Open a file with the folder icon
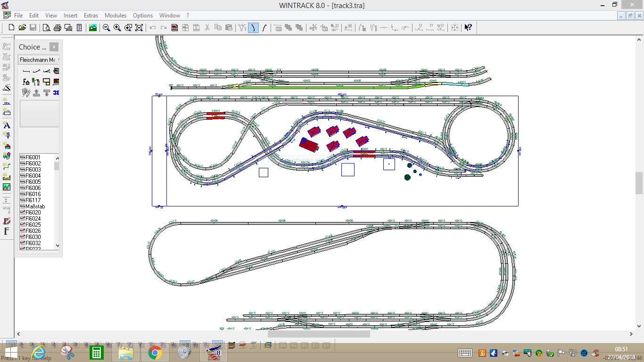Screen dimensions: 644x362 coord(22,28)
